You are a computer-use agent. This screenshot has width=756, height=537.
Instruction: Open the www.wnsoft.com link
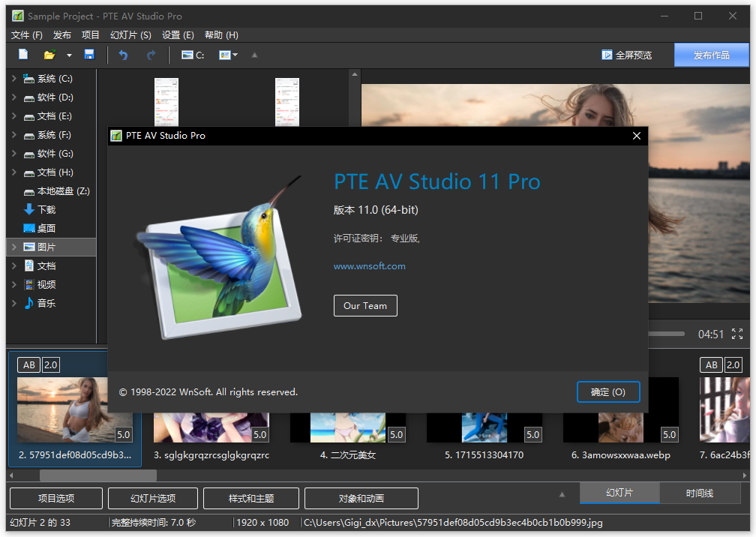point(369,266)
